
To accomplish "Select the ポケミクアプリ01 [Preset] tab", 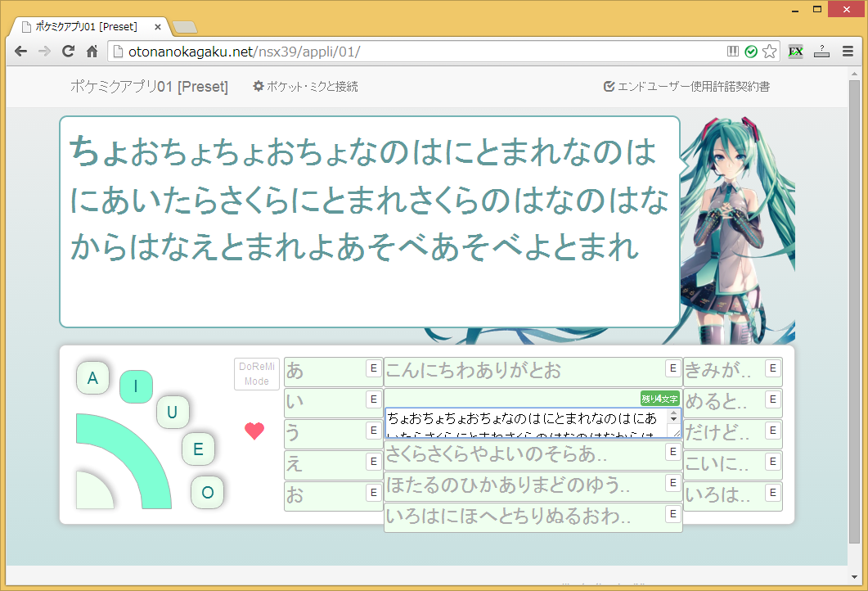I will pyautogui.click(x=88, y=26).
